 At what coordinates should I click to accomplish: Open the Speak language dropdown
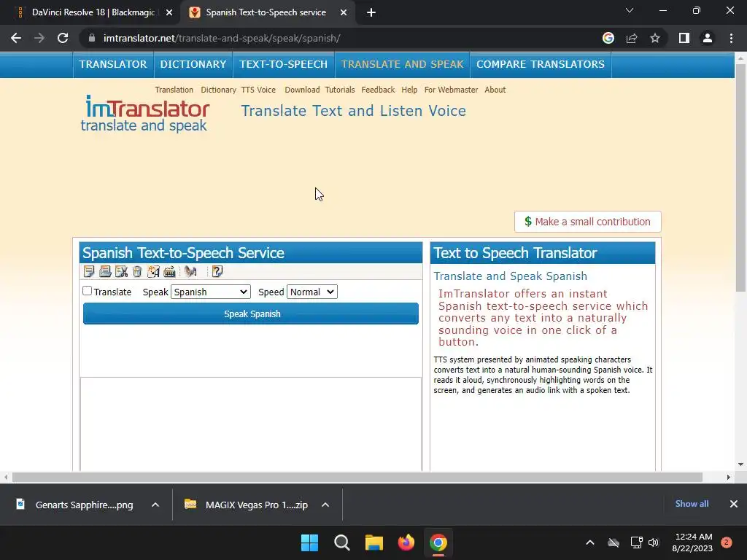(x=211, y=292)
